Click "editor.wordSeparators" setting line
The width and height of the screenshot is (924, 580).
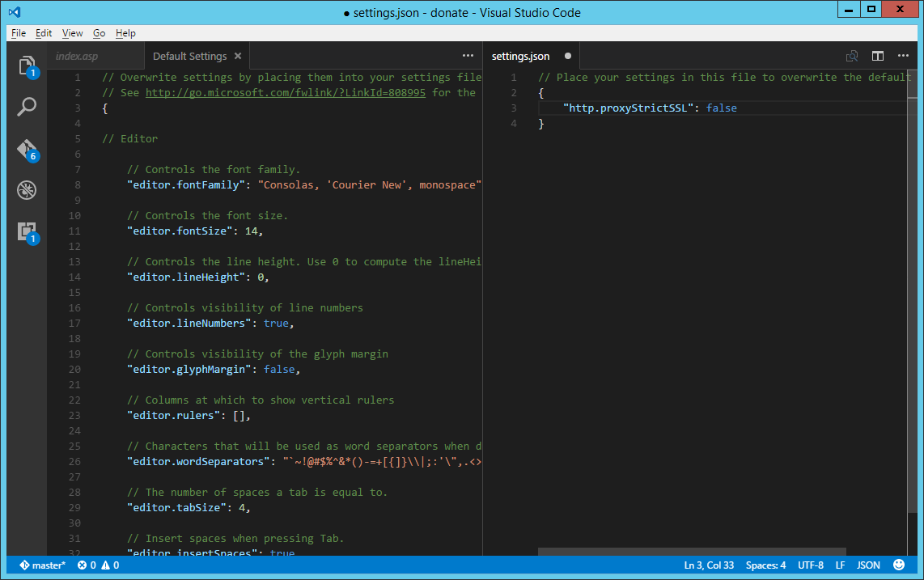[304, 462]
